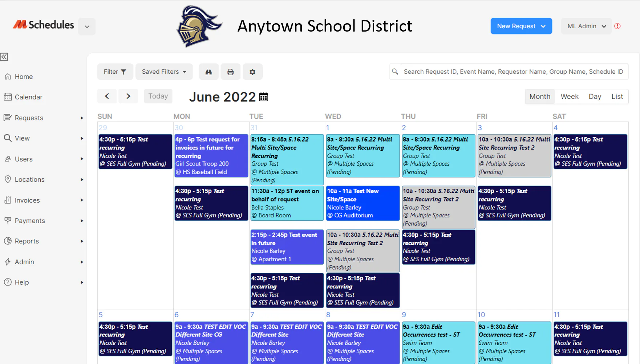Screen dimensions: 640x364
Task: Open Friday June 3 10a Multi Site Recurring Test 2
Action: (514, 156)
